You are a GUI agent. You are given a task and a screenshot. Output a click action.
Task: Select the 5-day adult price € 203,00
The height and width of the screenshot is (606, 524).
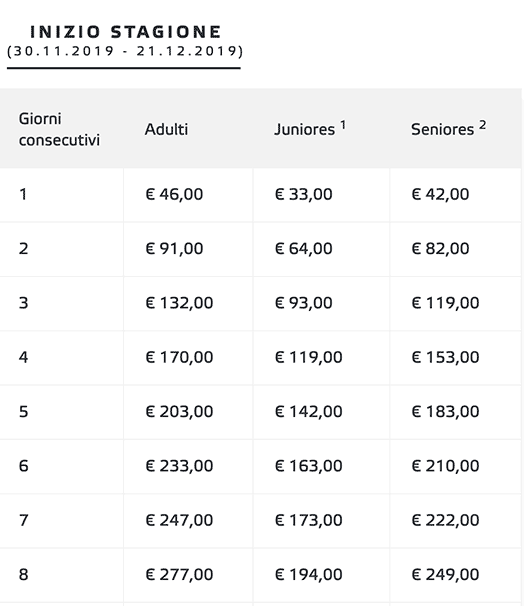point(179,412)
